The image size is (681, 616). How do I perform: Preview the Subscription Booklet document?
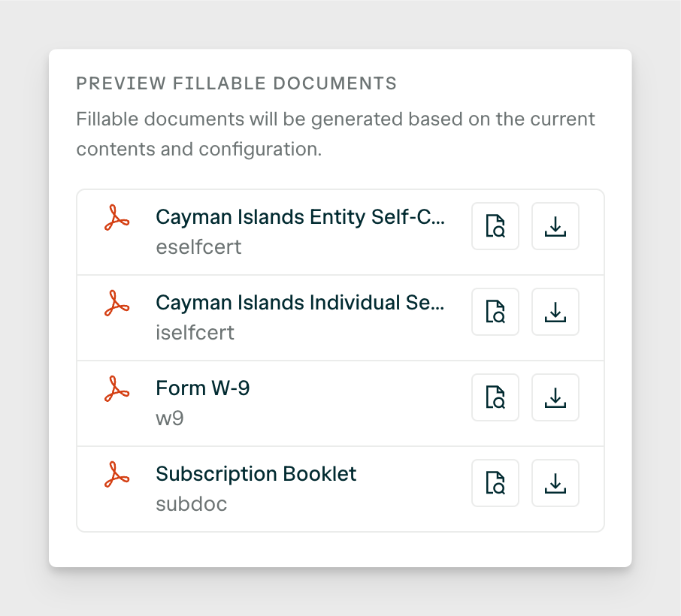(x=495, y=483)
